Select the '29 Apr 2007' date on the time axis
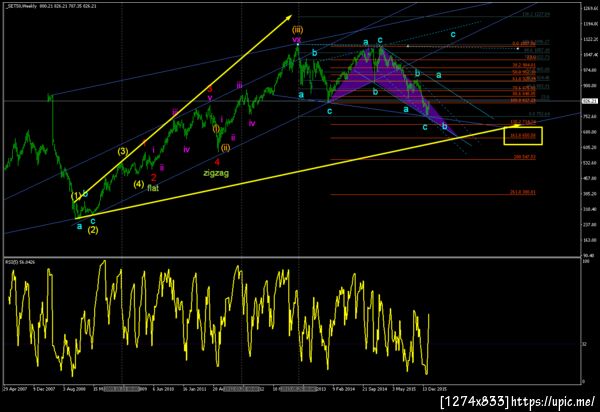600x412 pixels. 15,389
